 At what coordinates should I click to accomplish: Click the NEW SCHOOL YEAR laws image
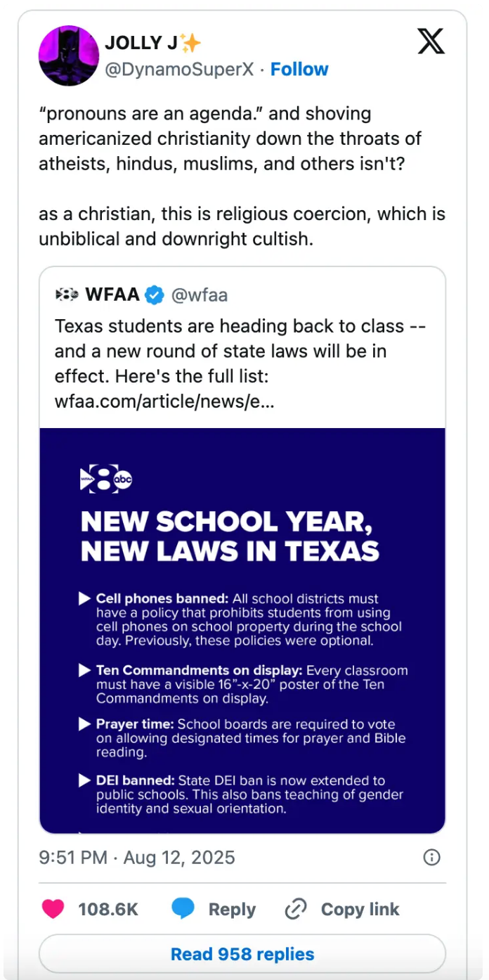click(243, 633)
